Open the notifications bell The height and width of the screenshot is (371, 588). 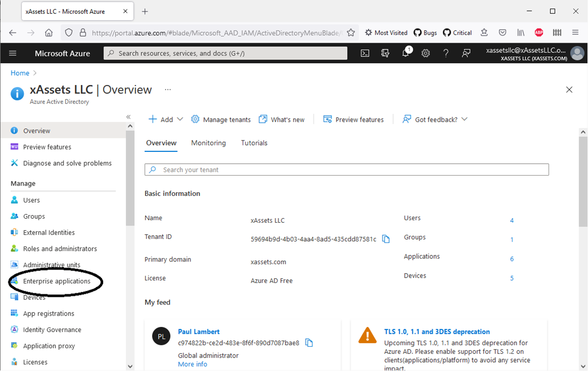pos(405,53)
